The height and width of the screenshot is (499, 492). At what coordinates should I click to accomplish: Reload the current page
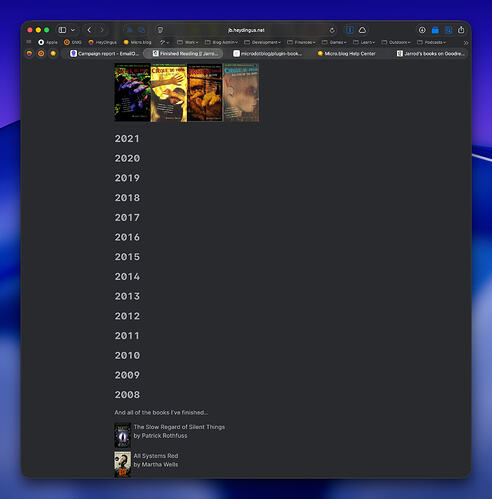coord(332,30)
